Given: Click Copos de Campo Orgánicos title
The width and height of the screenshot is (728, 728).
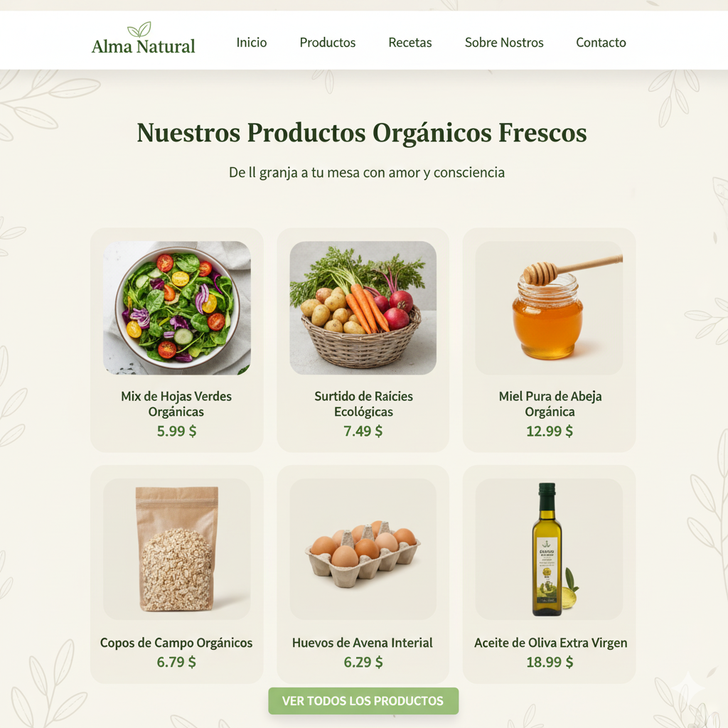Looking at the screenshot, I should click(176, 643).
